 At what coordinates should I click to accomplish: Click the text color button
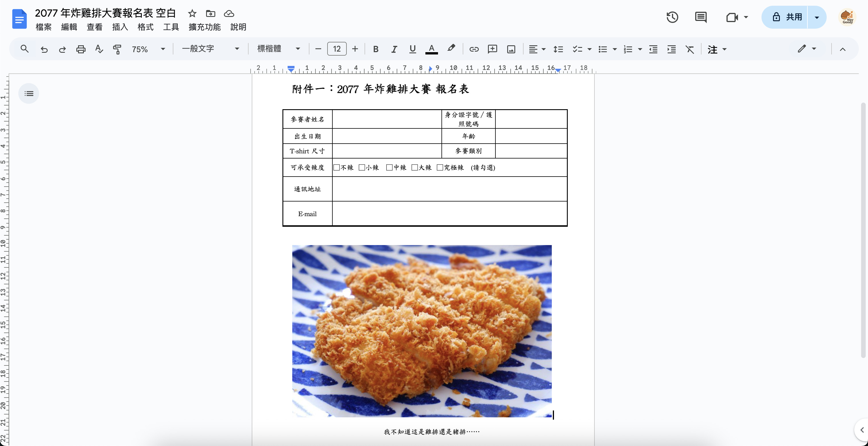coord(431,49)
